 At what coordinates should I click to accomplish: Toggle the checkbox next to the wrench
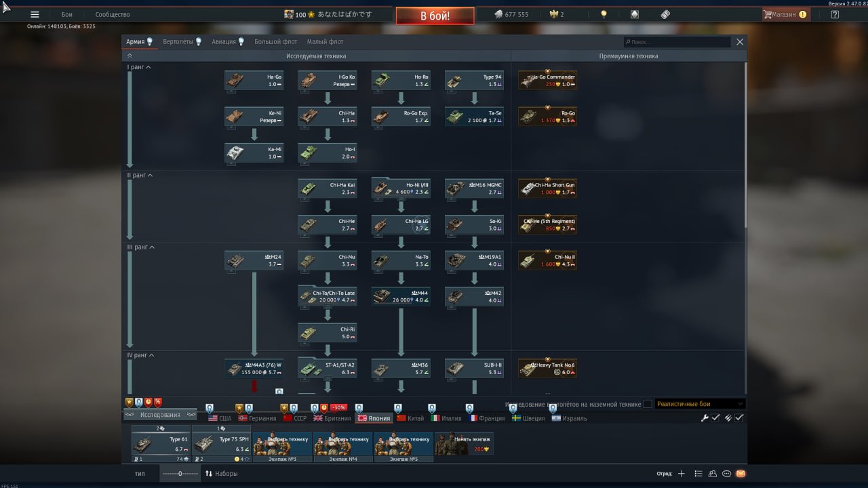(x=715, y=418)
